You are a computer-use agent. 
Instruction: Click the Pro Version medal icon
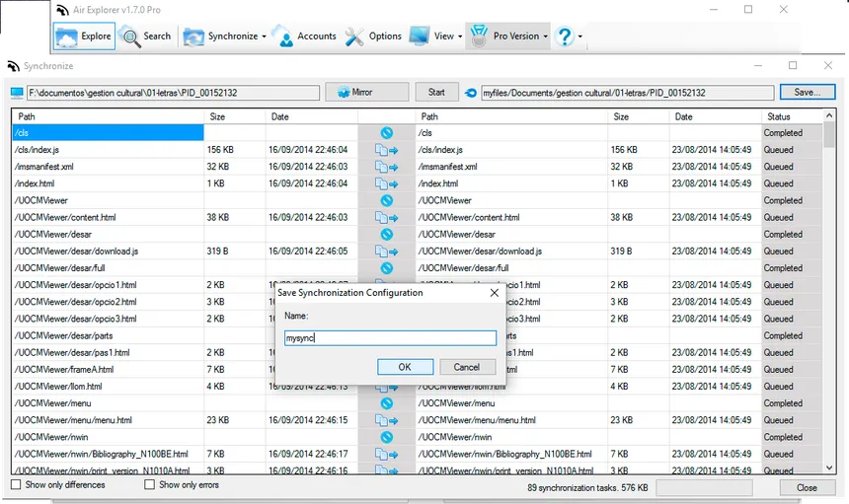coord(479,36)
